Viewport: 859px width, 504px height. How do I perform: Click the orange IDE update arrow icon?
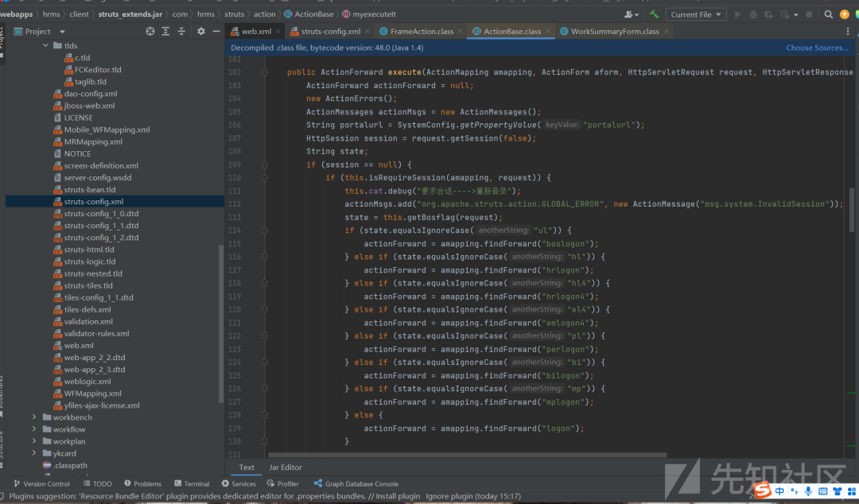click(844, 15)
